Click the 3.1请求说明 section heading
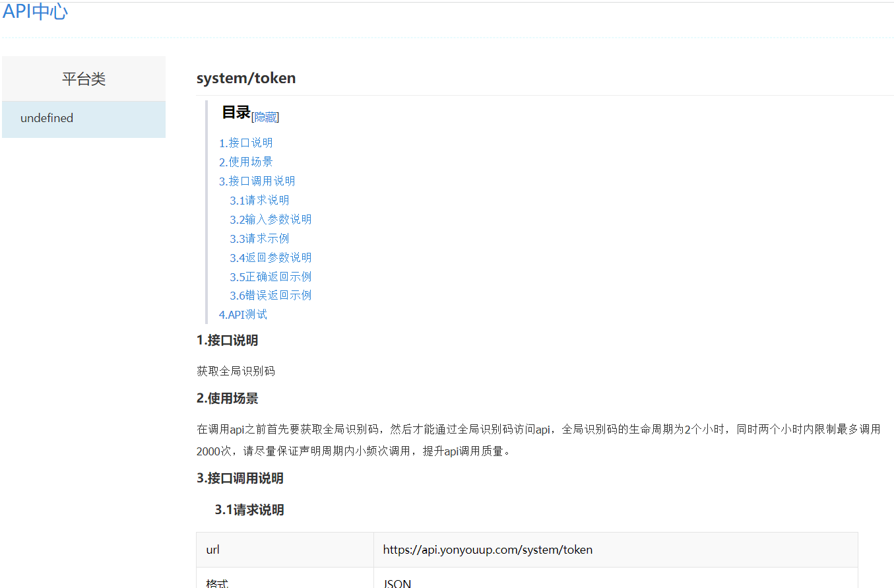This screenshot has width=894, height=588. point(249,510)
